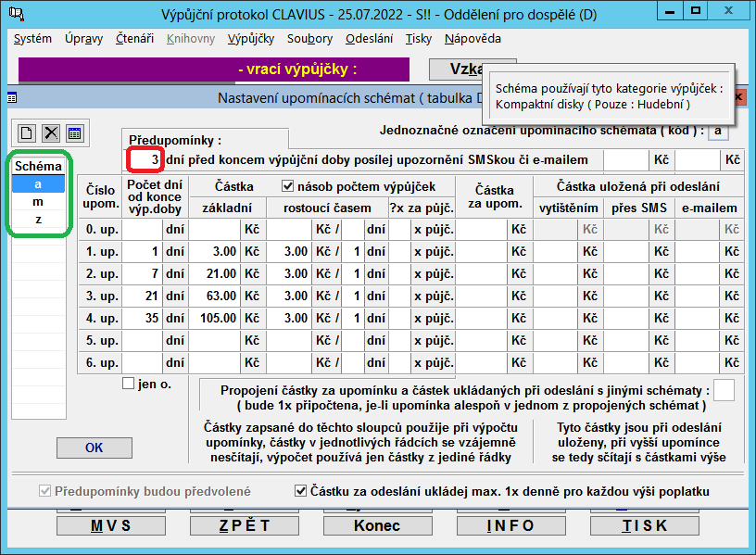Open the table view icon above Schéma list
The width and height of the screenshot is (756, 555).
74,133
